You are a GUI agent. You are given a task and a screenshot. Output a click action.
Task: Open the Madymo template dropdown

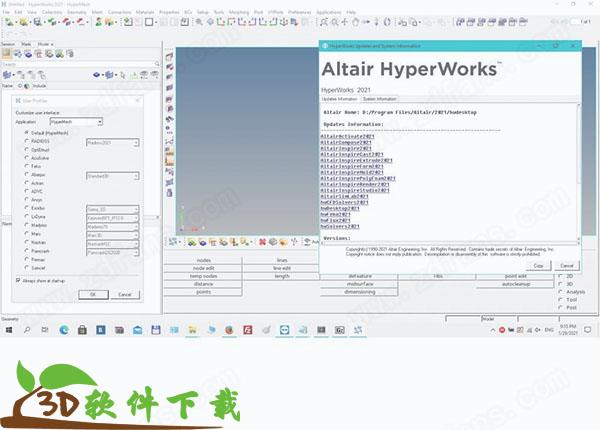pyautogui.click(x=112, y=226)
